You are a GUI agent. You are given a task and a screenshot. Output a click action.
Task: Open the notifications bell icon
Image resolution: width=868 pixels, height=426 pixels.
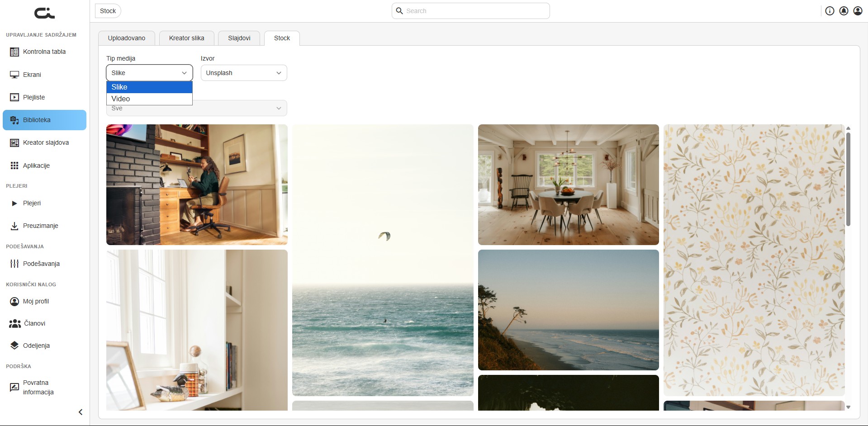(844, 11)
